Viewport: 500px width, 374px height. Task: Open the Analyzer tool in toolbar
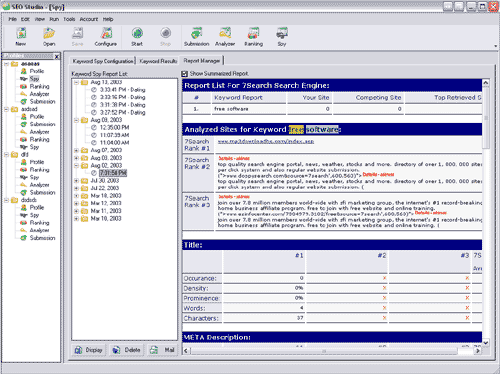click(x=225, y=37)
